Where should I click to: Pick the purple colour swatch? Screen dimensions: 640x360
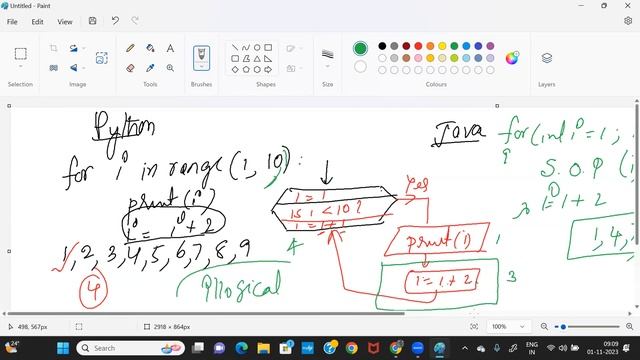[490, 46]
